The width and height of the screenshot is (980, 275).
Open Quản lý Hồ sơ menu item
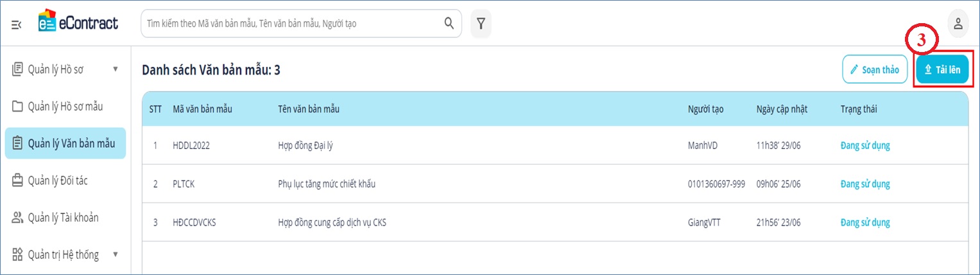pyautogui.click(x=58, y=69)
